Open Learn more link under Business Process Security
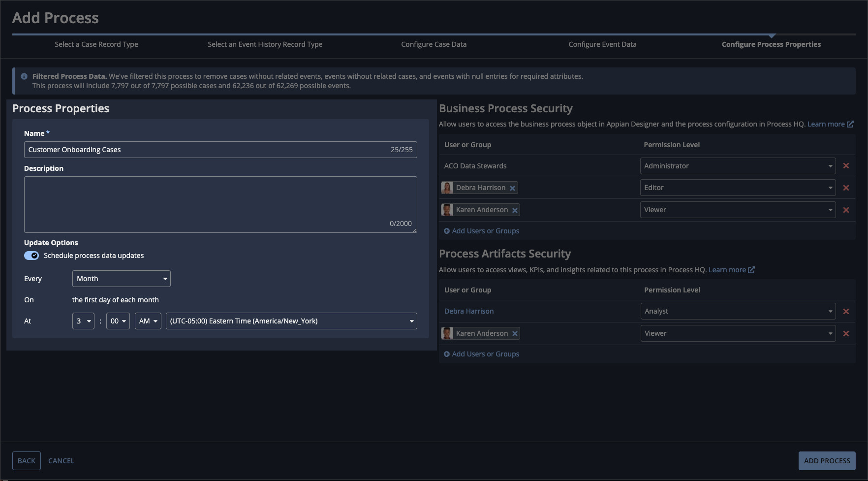The image size is (868, 481). point(830,124)
